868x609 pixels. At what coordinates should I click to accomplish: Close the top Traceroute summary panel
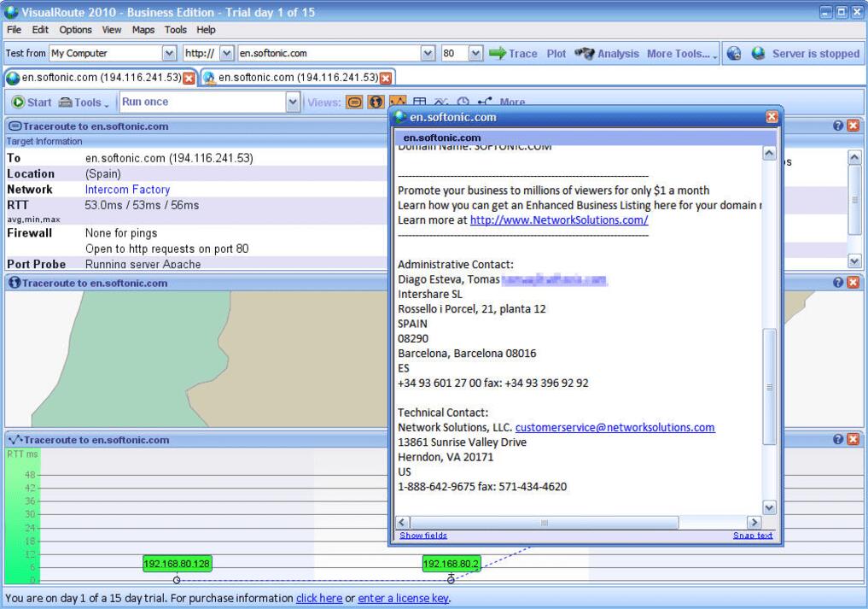[x=853, y=126]
